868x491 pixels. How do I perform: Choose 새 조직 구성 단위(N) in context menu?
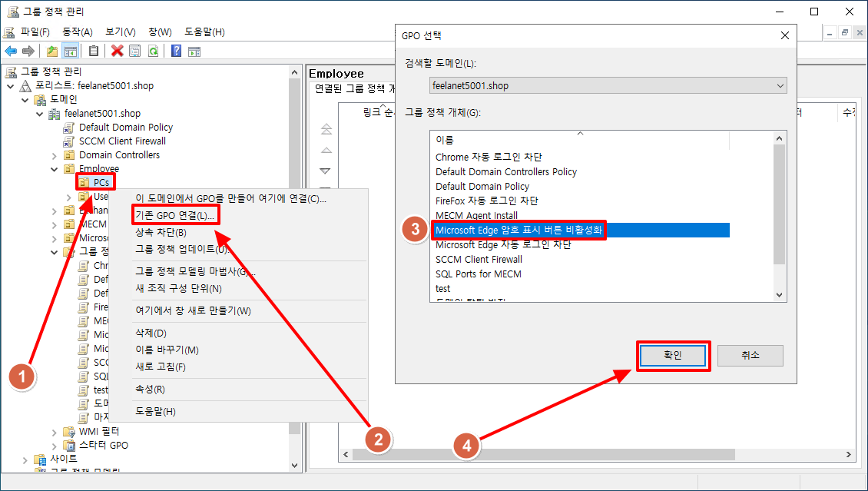click(x=178, y=288)
